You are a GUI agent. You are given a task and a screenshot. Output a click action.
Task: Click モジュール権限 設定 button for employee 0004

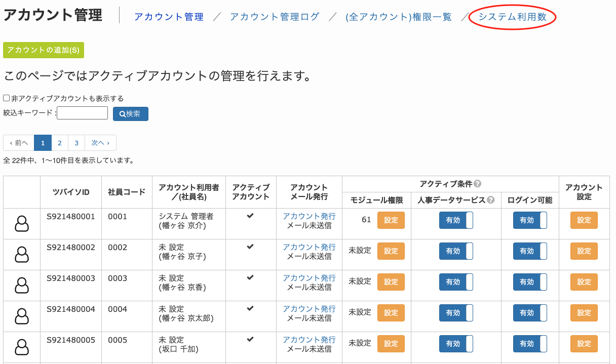click(x=391, y=313)
